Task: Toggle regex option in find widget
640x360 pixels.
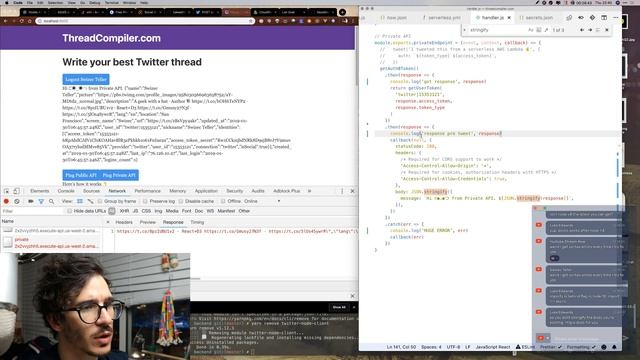Action: 546,30
